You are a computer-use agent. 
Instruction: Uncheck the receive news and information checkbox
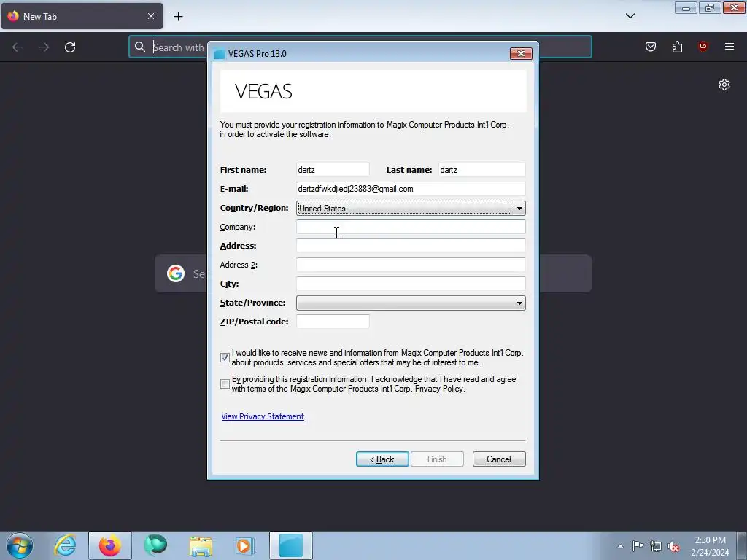225,357
